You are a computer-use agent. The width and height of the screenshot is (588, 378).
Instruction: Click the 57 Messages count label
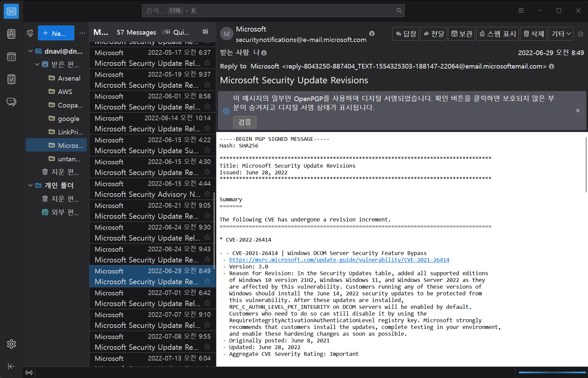[x=136, y=33]
